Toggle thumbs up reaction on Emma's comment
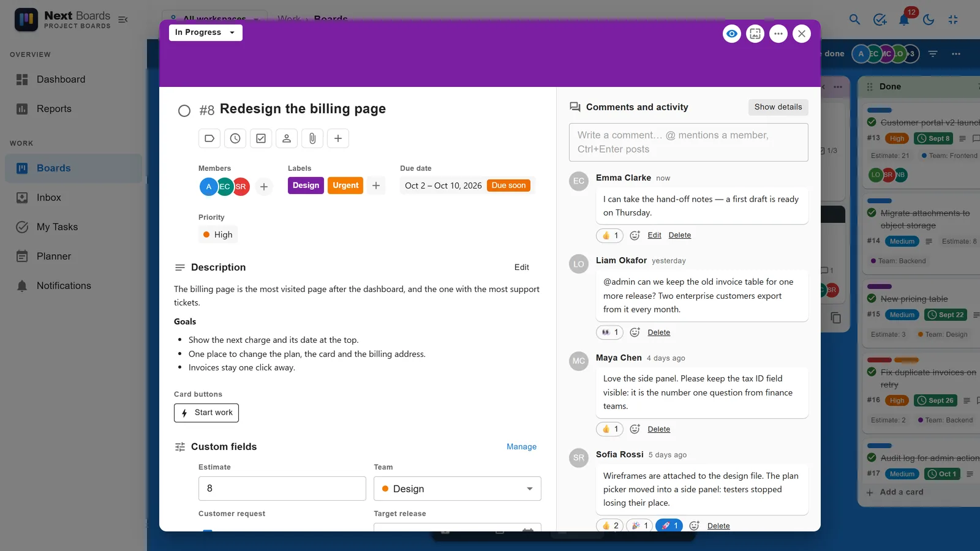980x551 pixels. (x=609, y=235)
